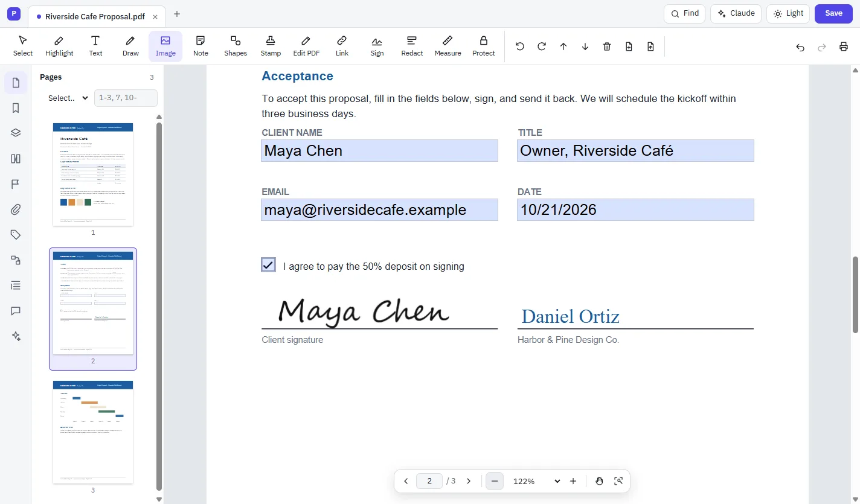This screenshot has width=860, height=504.
Task: Open the Sign tool
Action: (377, 46)
